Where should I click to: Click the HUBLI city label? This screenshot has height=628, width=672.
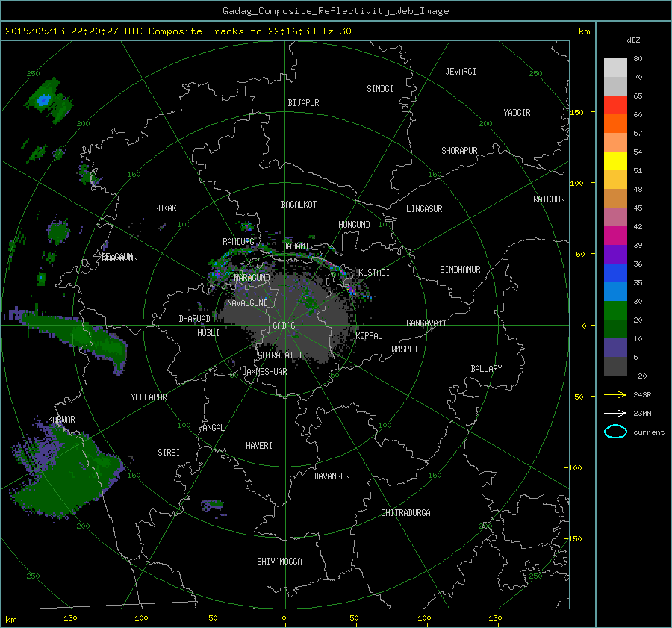point(208,332)
